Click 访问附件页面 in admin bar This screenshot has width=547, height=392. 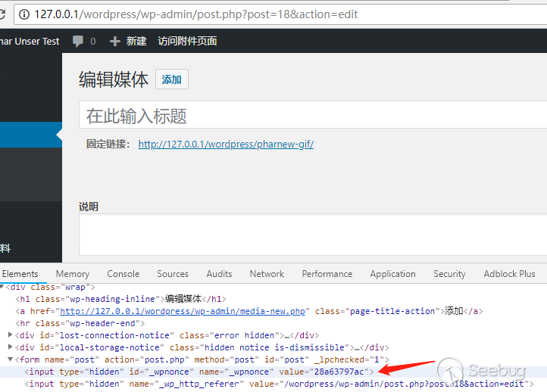click(x=187, y=41)
